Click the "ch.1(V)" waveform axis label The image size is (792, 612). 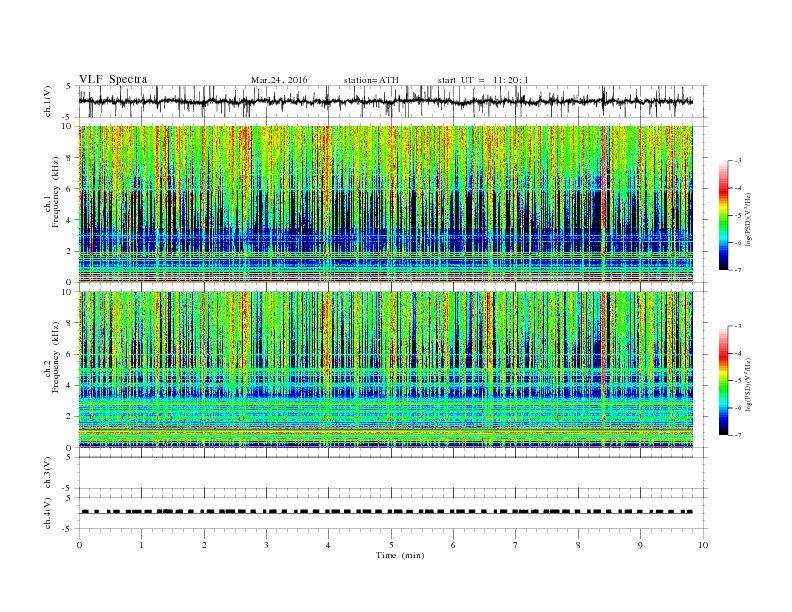(48, 101)
